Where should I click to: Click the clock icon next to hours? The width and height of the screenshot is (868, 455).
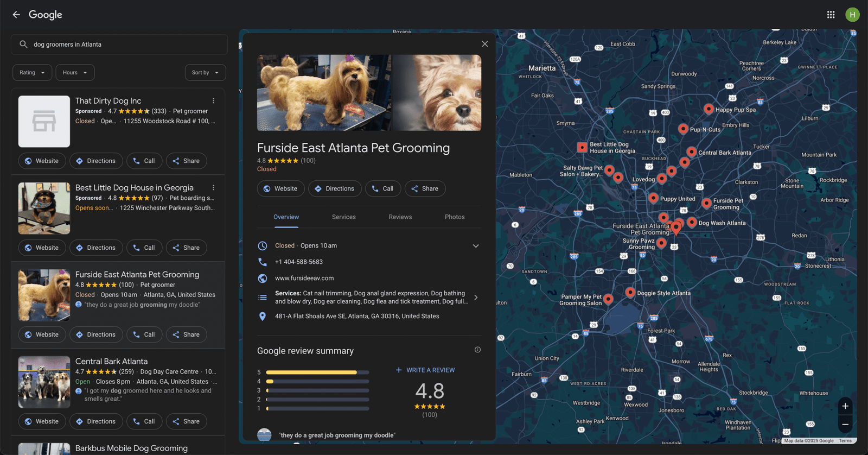click(263, 245)
